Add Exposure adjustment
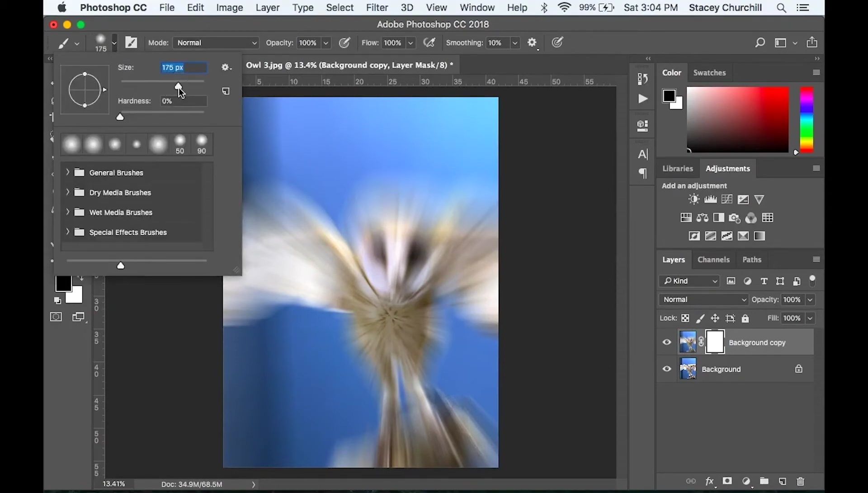868x493 pixels. coord(743,199)
